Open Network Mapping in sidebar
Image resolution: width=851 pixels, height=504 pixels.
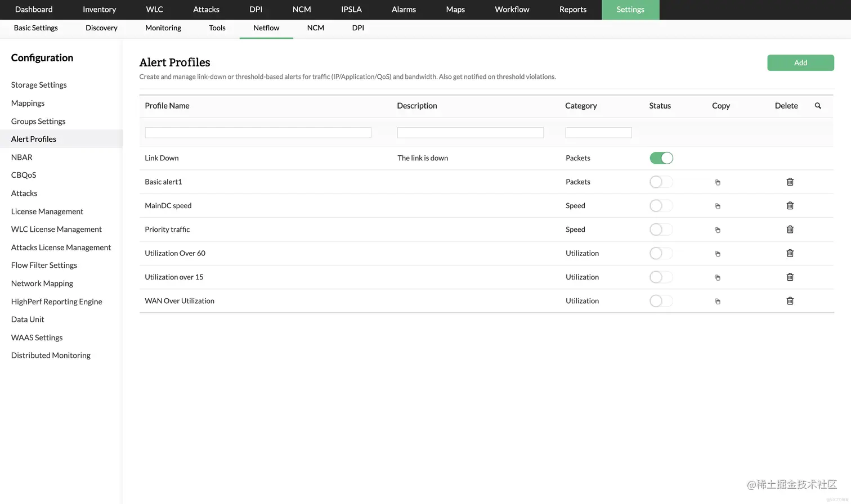42,283
